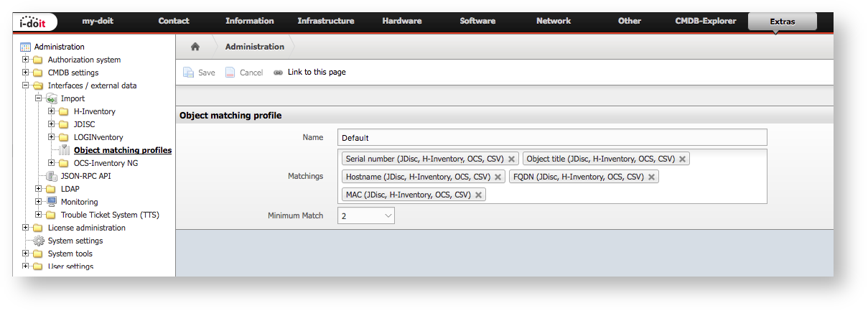Click the System tools folder icon
This screenshot has height=311, width=868.
click(x=38, y=254)
